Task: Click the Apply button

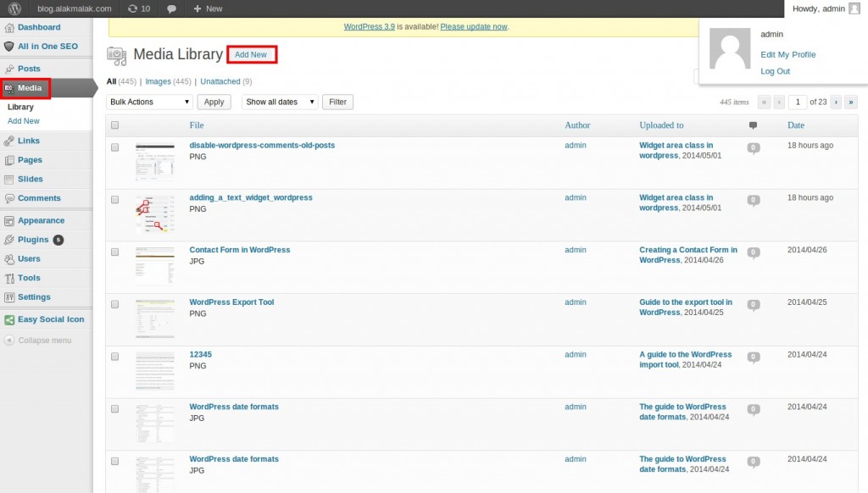Action: click(x=214, y=102)
